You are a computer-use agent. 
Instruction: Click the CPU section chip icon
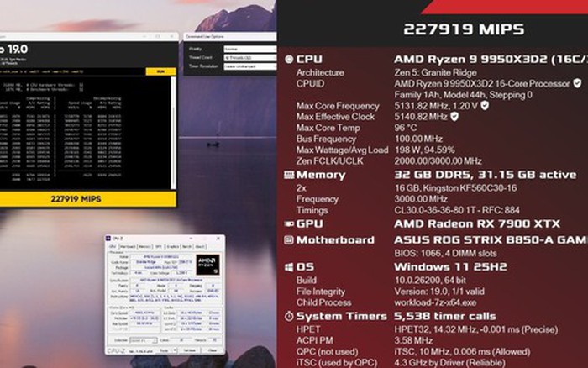point(290,60)
